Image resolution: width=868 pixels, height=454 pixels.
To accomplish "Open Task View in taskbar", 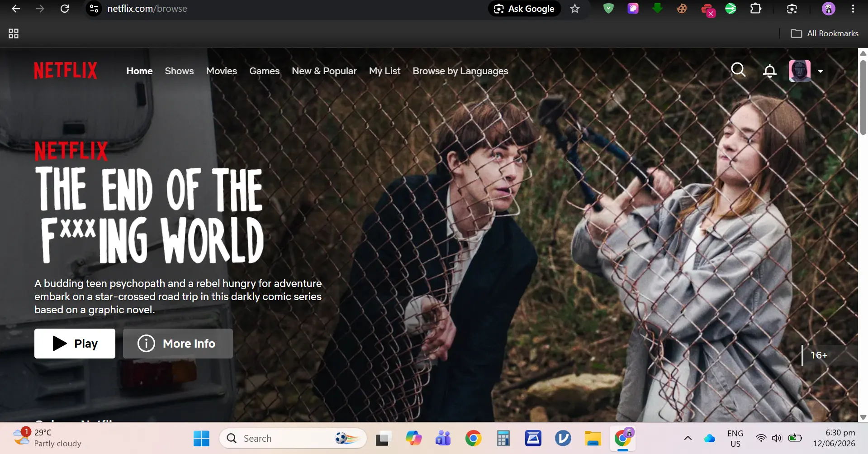I will (x=383, y=439).
